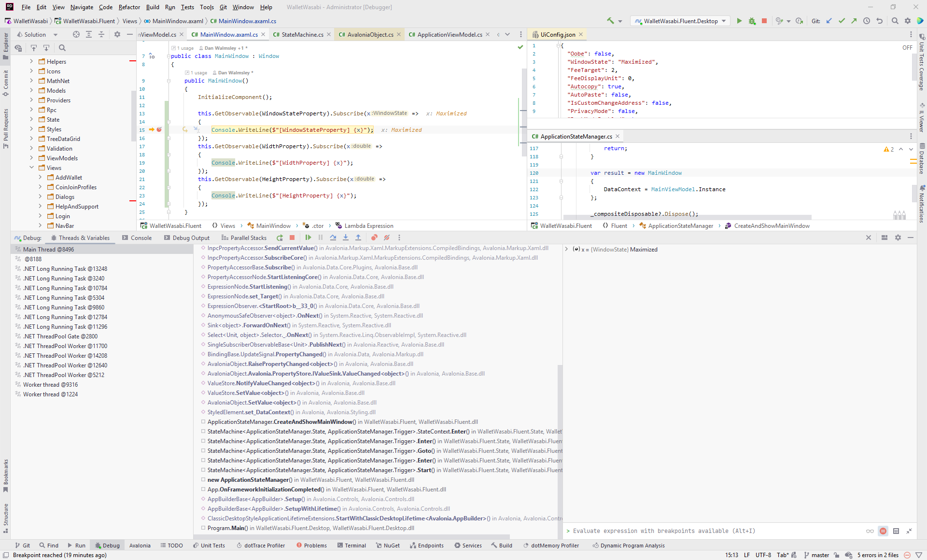
Task: Open the 5 errors in 2 files link
Action: 877,555
